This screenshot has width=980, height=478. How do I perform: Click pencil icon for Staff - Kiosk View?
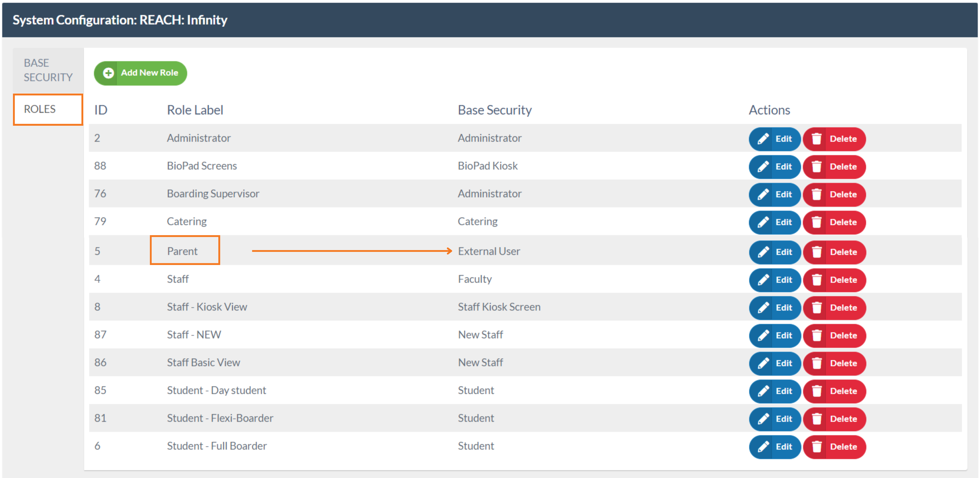763,308
